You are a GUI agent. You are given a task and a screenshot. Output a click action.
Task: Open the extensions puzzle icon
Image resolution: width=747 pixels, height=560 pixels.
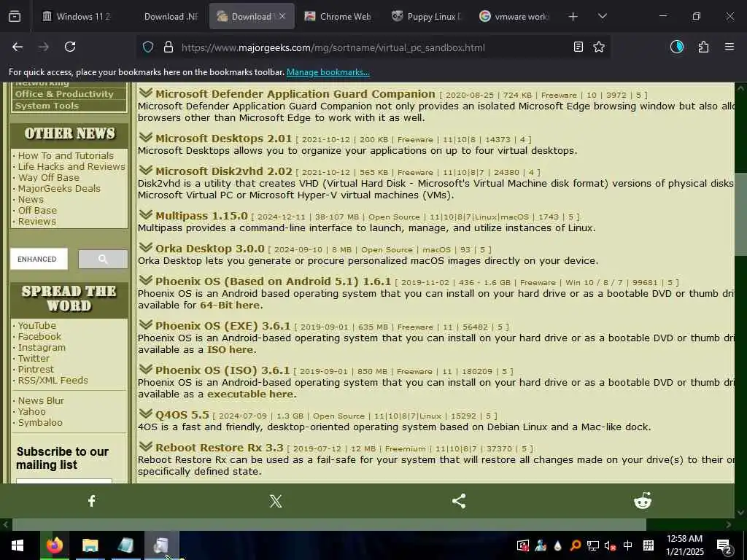(x=703, y=47)
